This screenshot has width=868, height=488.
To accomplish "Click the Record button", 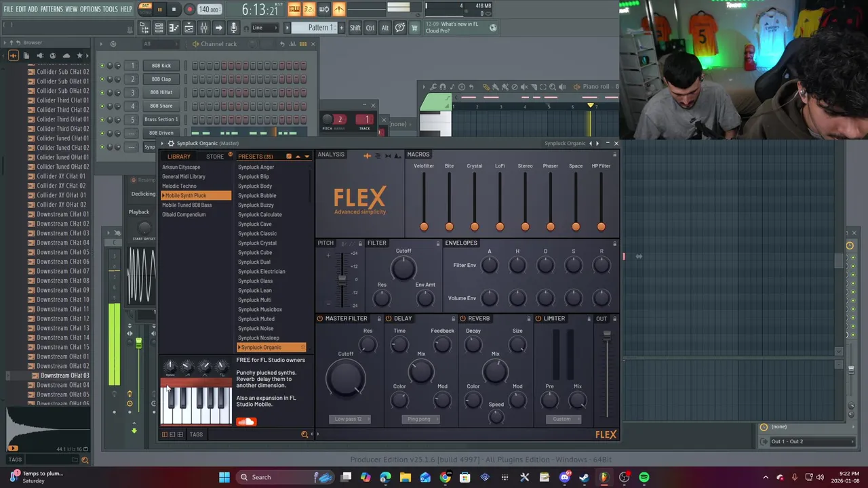I will (189, 9).
